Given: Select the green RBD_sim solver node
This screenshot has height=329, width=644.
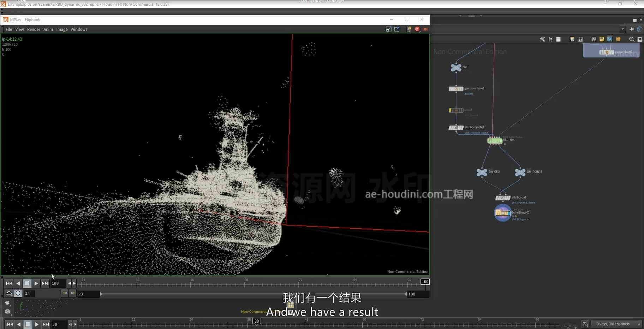Looking at the screenshot, I should click(x=495, y=141).
